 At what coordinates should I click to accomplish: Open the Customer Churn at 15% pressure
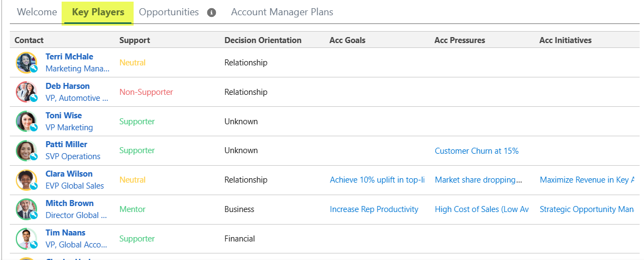[x=476, y=151]
